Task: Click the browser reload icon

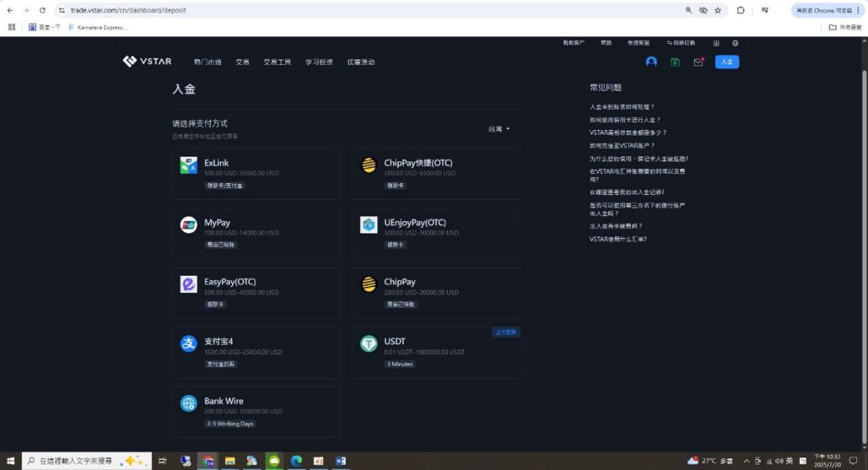Action: coord(42,10)
